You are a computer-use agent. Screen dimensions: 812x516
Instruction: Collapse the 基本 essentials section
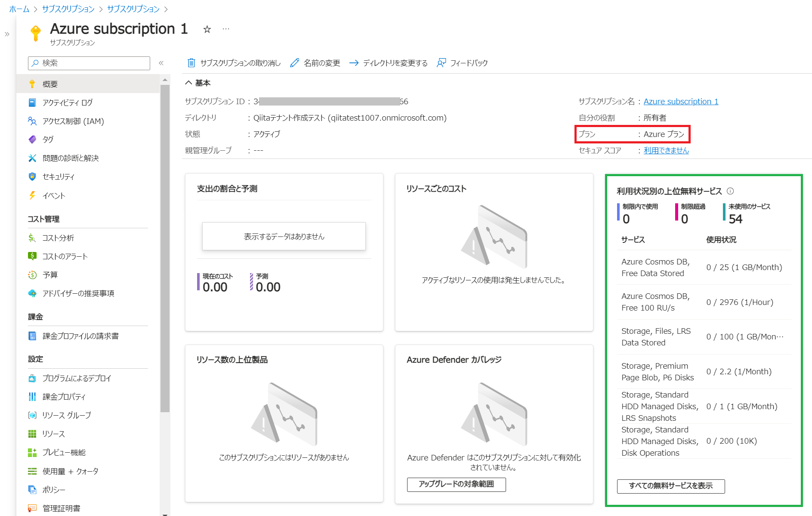click(188, 83)
